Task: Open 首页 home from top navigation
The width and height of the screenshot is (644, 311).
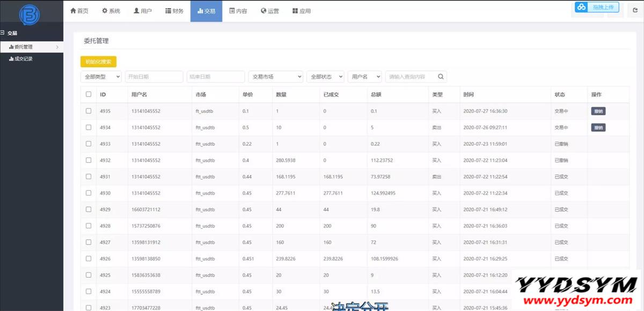Action: [79, 11]
